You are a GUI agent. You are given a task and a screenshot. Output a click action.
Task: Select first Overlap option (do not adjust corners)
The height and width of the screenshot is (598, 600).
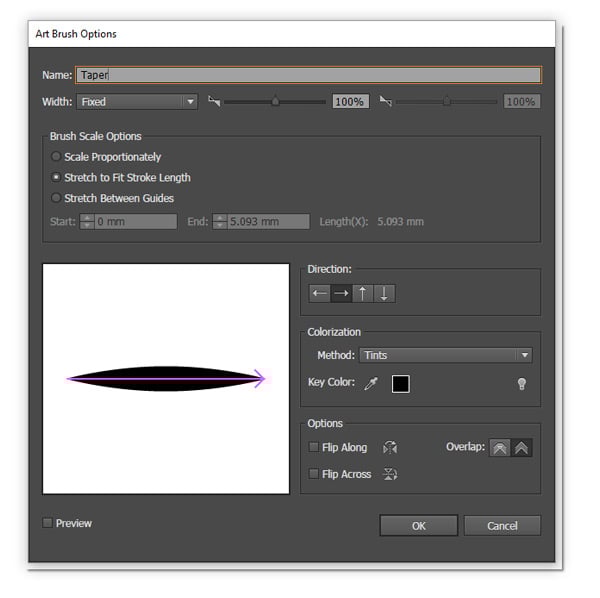coord(500,447)
